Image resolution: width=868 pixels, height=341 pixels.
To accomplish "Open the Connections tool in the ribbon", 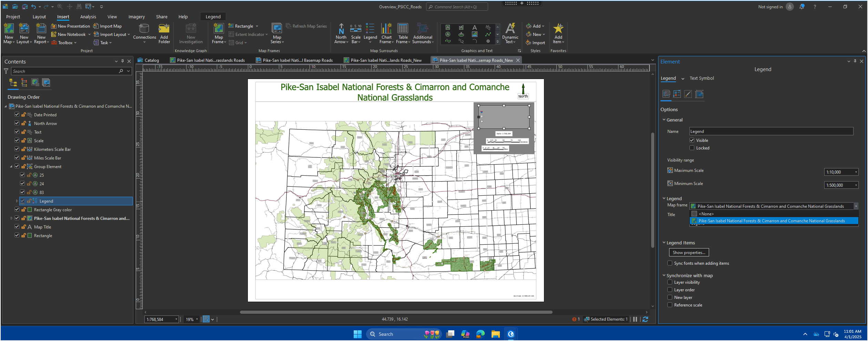I will (x=144, y=33).
